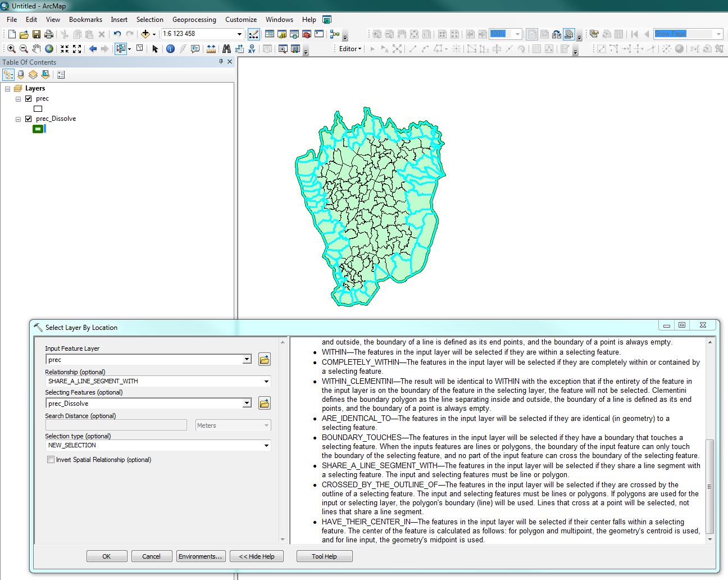This screenshot has width=728, height=580.
Task: Open the Geoprocessing menu
Action: (x=194, y=20)
